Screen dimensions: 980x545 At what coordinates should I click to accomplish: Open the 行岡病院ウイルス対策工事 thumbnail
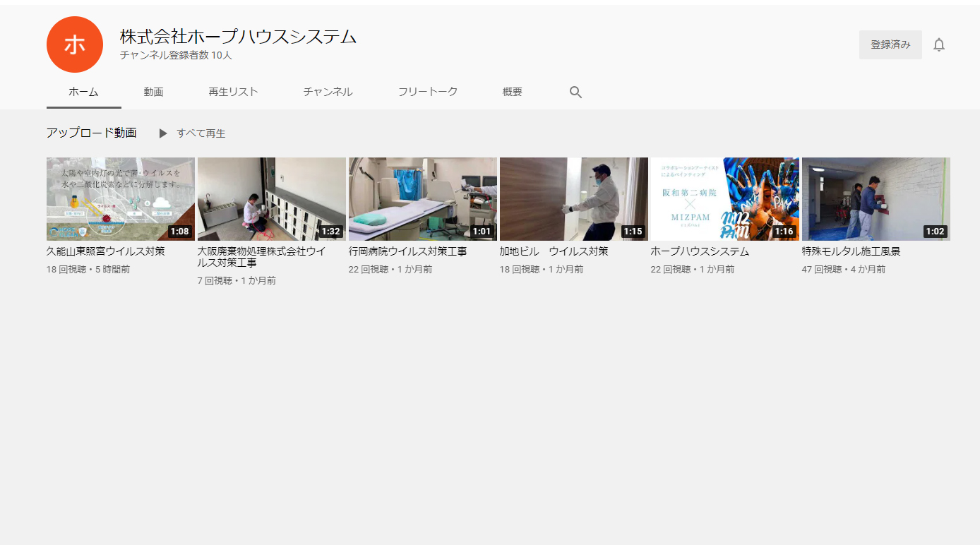tap(423, 199)
